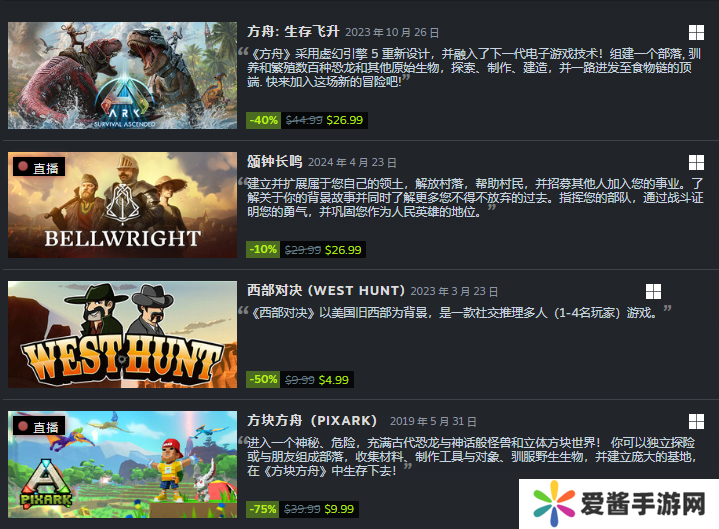The width and height of the screenshot is (719, 529).
Task: Open title link 方块方舟 (PIXARK)
Action: (312, 420)
